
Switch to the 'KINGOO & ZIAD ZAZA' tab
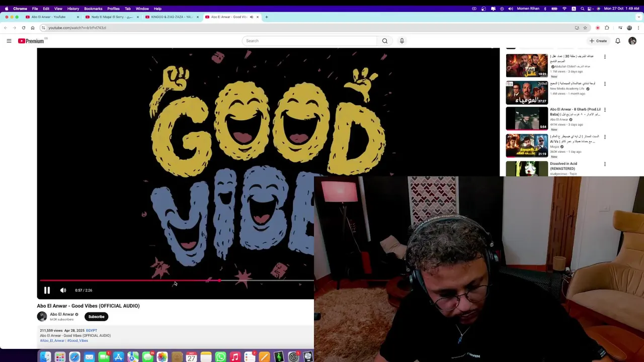[x=172, y=17]
